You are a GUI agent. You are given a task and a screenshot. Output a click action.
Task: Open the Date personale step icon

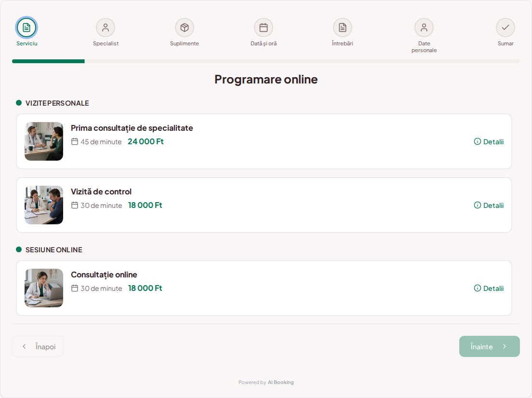(424, 27)
